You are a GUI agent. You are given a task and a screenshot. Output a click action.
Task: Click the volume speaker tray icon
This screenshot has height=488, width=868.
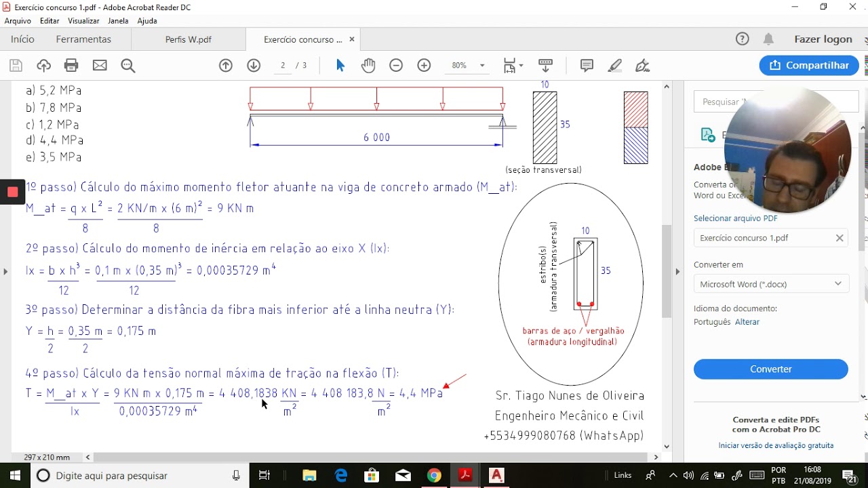click(x=688, y=476)
